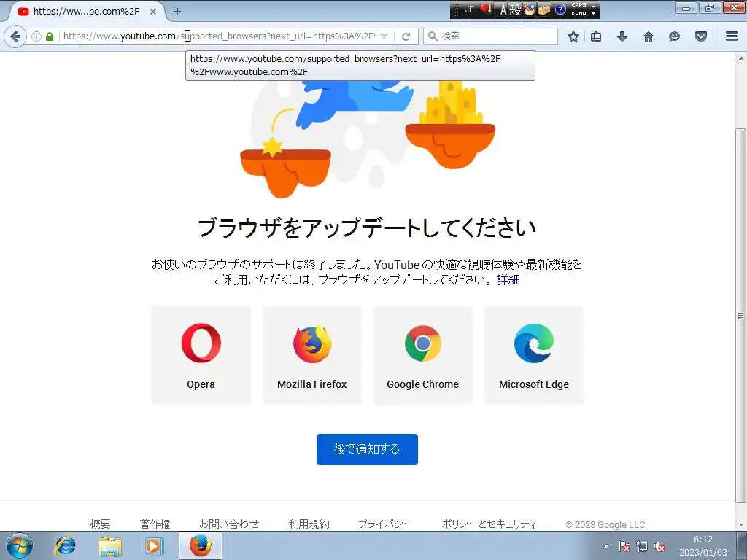Click the JP language indicator in IME bar
747x560 pixels.
469,9
